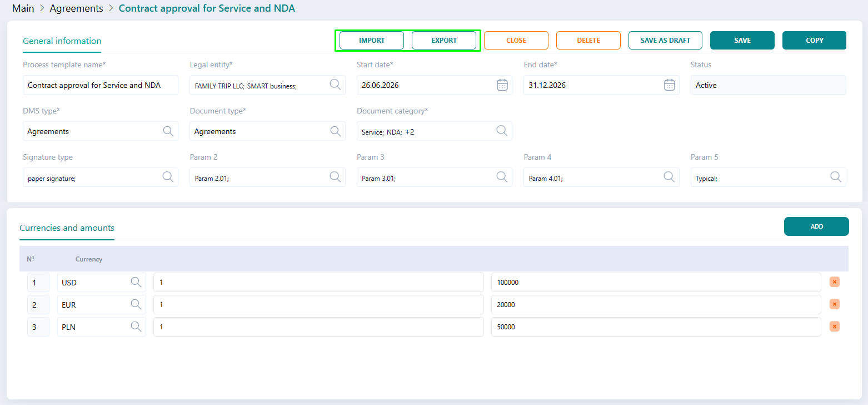868x405 pixels.
Task: Add a new currency row
Action: tap(816, 226)
